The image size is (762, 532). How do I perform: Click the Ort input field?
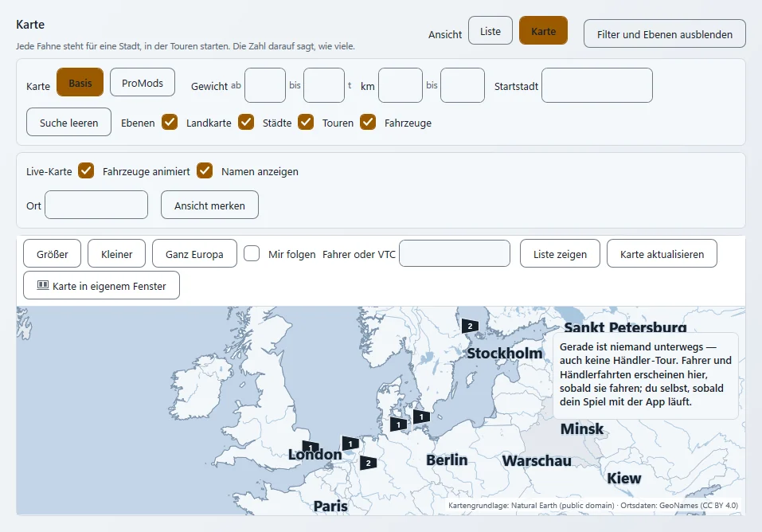[96, 205]
